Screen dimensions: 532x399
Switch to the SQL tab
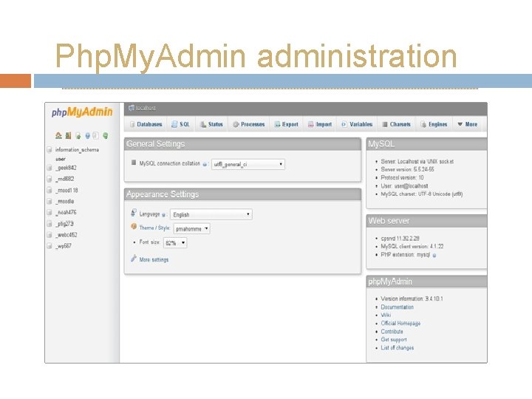[180, 124]
